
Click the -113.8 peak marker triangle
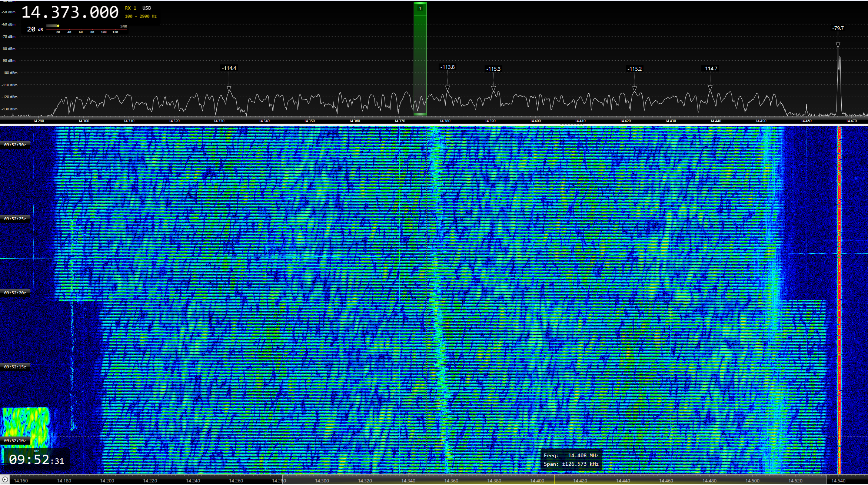click(448, 88)
